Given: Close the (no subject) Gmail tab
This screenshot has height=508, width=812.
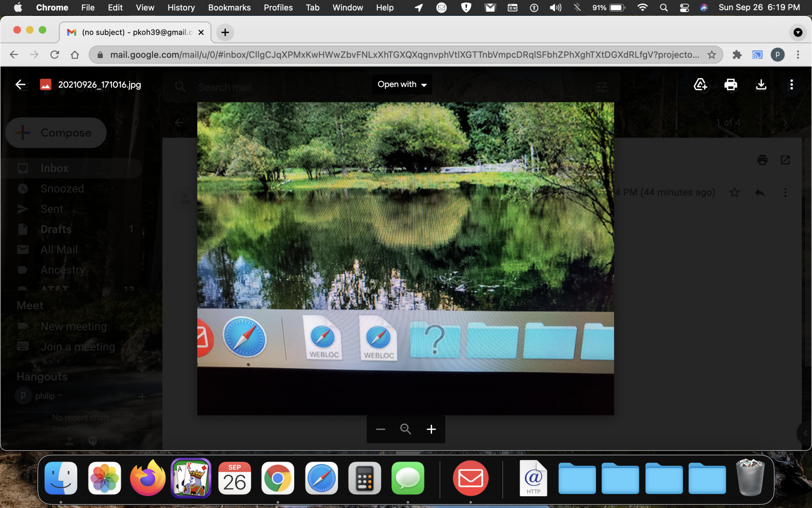Looking at the screenshot, I should click(201, 32).
